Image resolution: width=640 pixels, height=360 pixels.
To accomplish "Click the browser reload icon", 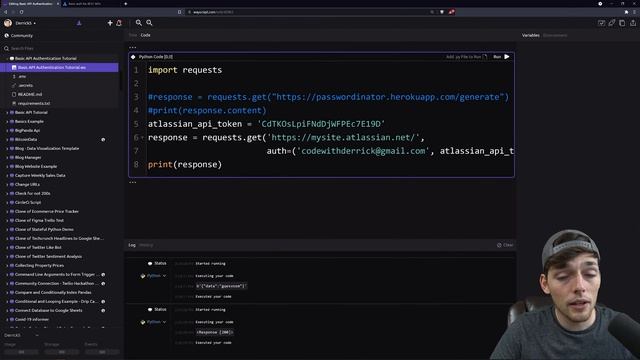I will [21, 12].
